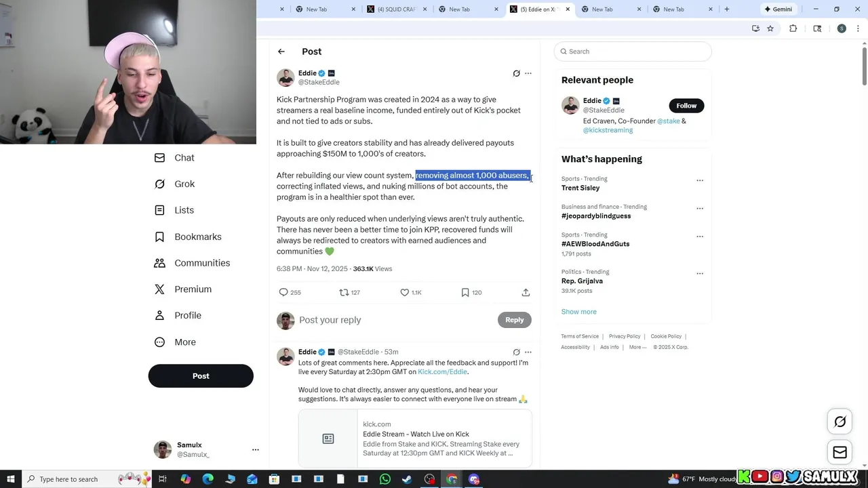Bookmark page with the browser star icon
The image size is (868, 488).
[x=770, y=28]
